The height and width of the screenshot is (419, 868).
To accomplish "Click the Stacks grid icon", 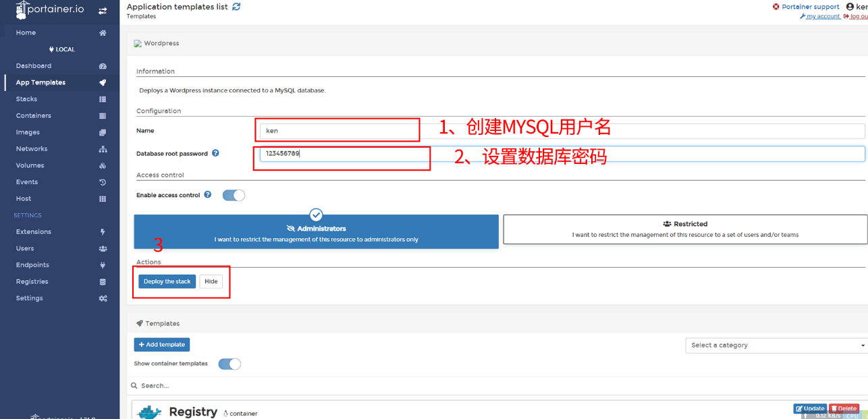I will [103, 99].
